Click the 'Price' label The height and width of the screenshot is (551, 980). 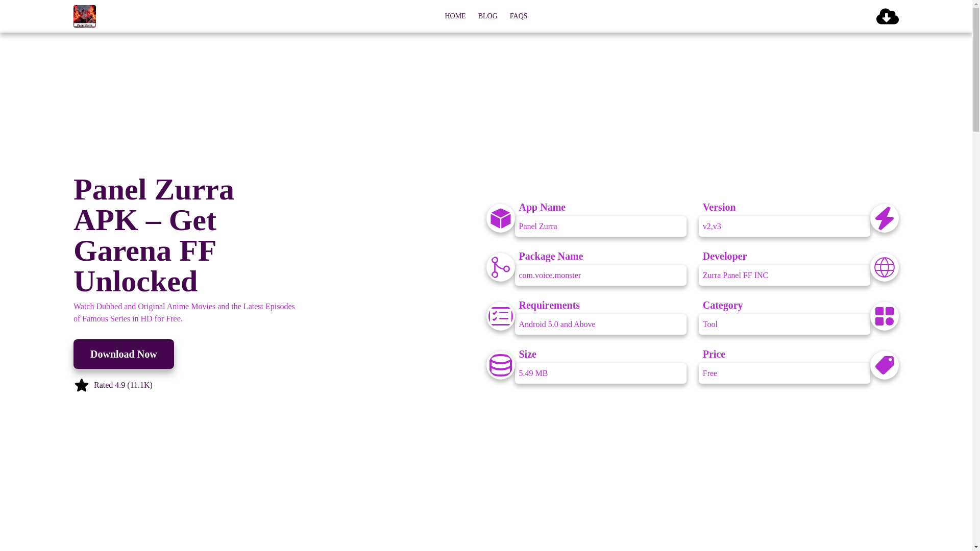(714, 354)
